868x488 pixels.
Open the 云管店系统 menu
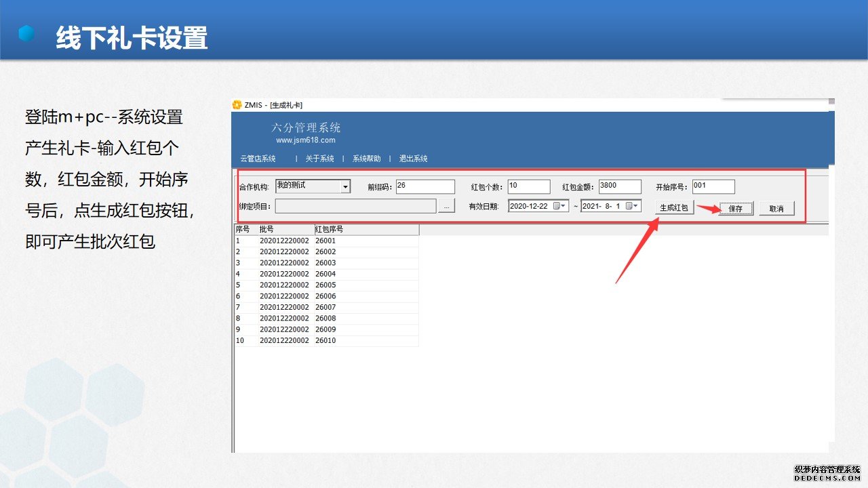tap(258, 159)
